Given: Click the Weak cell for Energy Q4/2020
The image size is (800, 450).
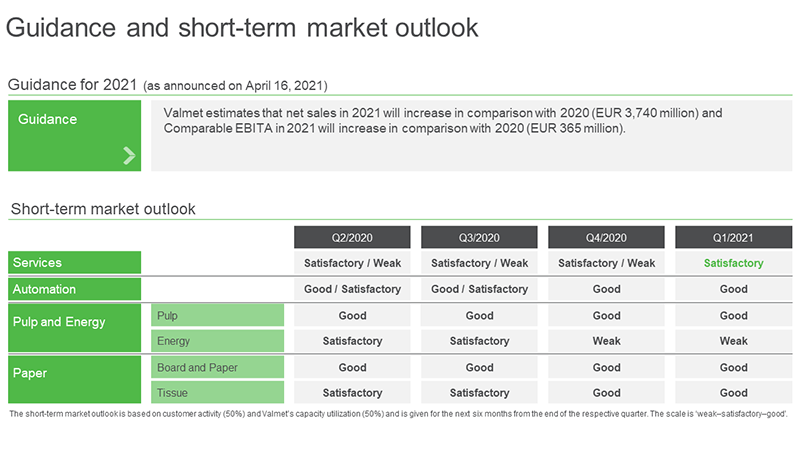Looking at the screenshot, I should coord(606,341).
